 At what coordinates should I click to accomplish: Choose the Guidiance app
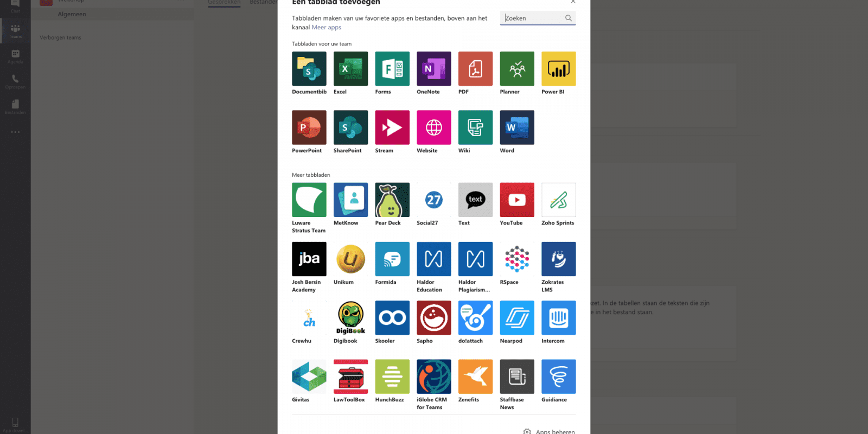[559, 376]
